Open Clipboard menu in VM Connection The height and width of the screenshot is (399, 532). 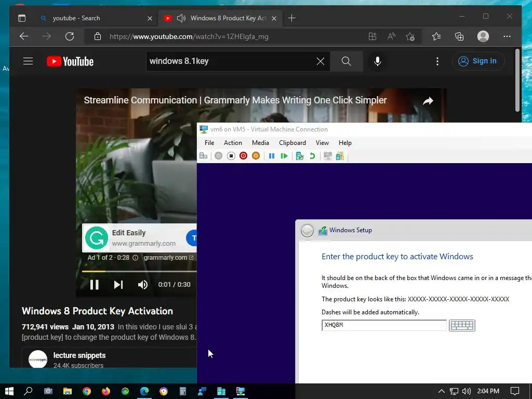click(292, 143)
